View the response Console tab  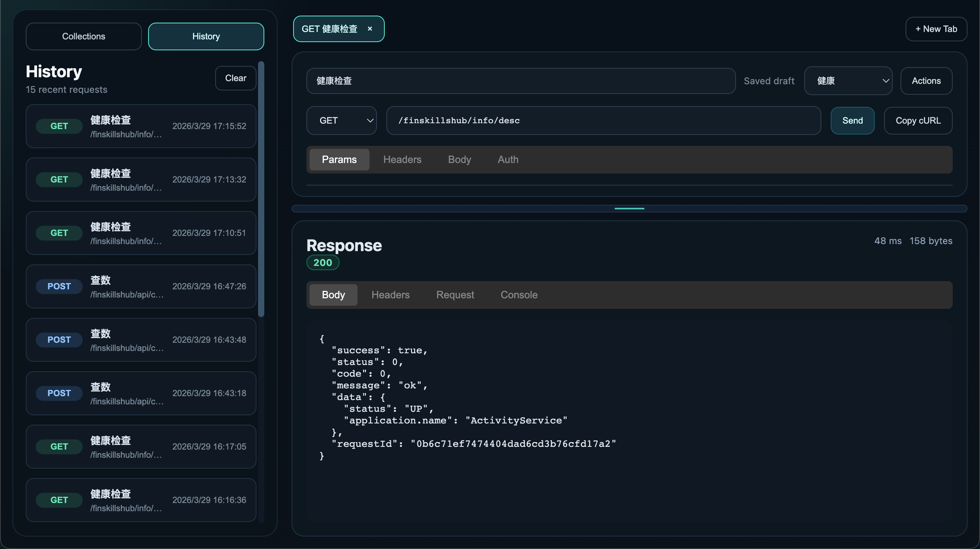[519, 295]
